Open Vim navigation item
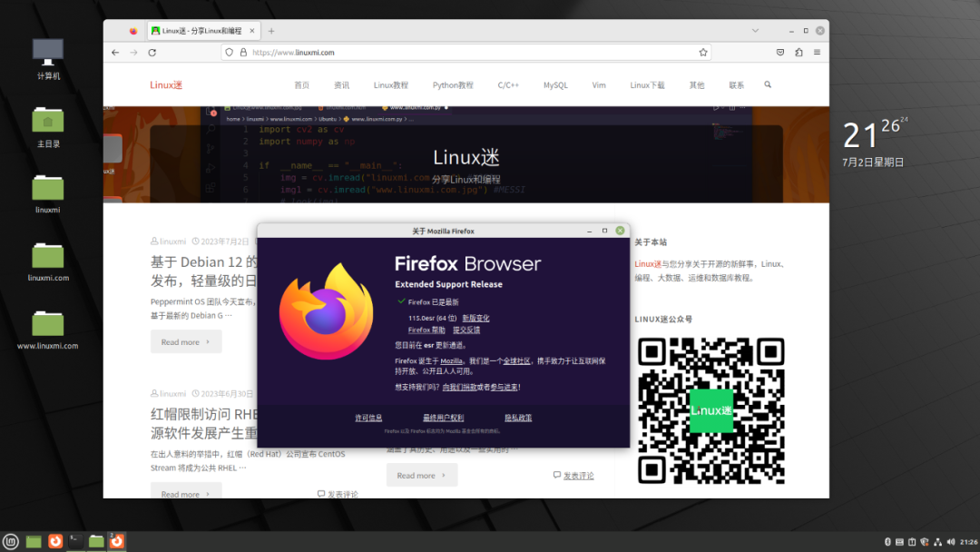 (599, 85)
